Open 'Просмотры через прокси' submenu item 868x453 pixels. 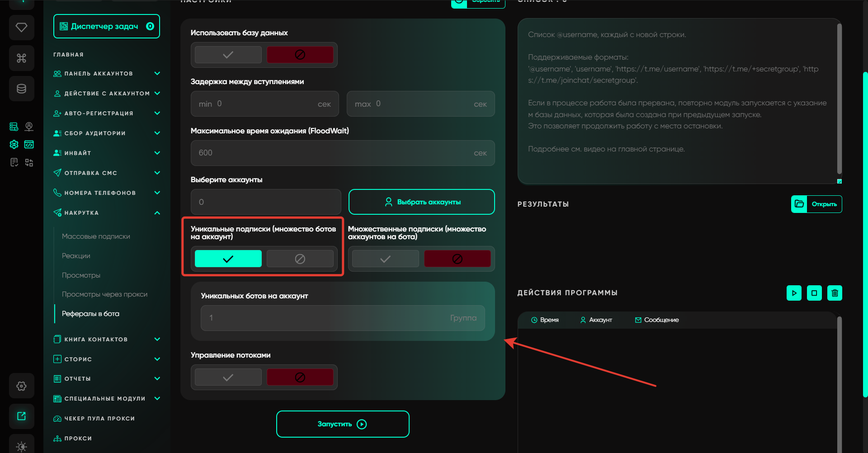coord(104,294)
